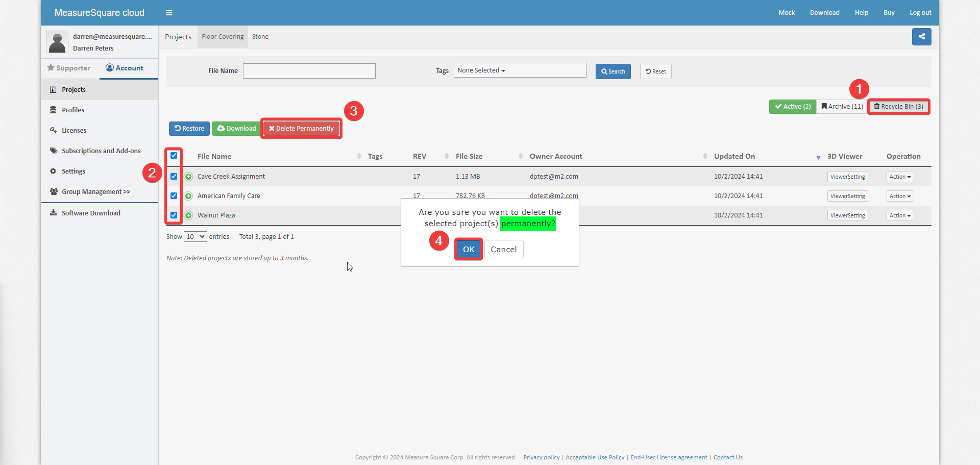
Task: Open Subscriptions and Add-ons
Action: (x=100, y=151)
